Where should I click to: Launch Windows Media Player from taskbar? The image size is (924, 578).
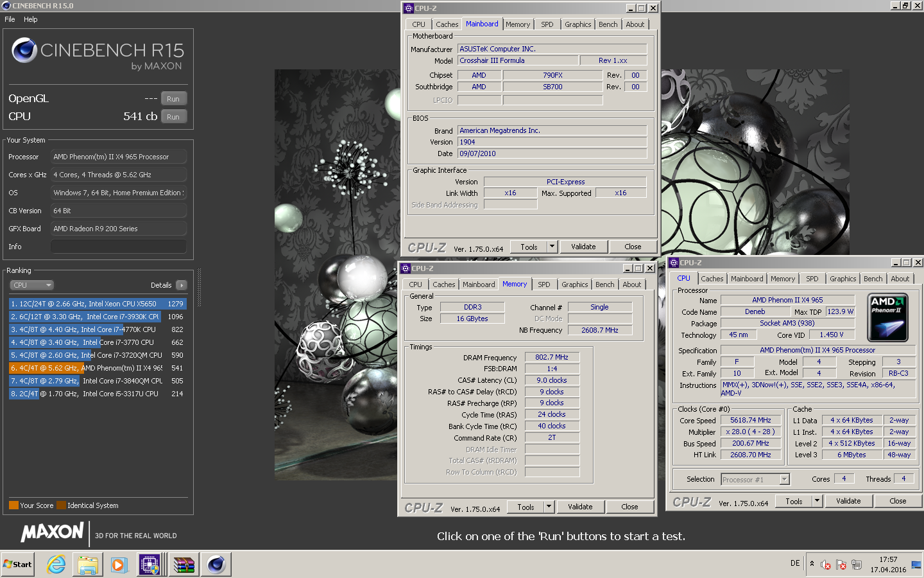(x=119, y=565)
